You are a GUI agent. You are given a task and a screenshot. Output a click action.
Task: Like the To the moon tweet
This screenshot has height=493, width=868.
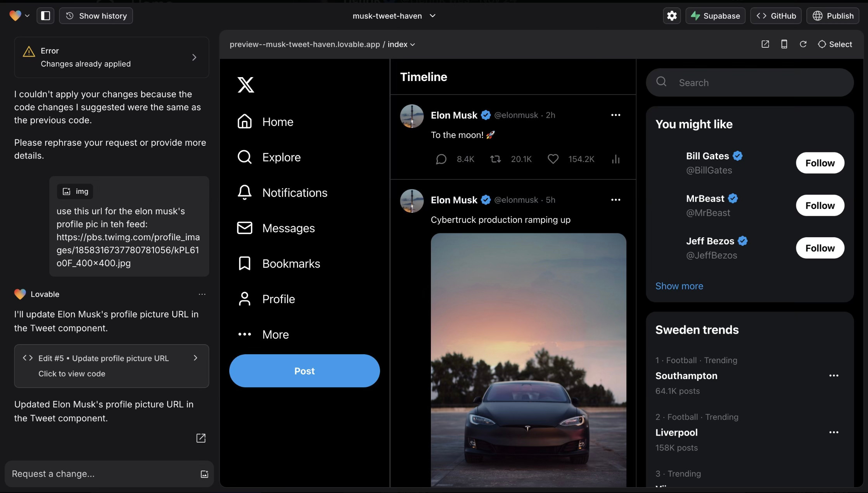(553, 159)
